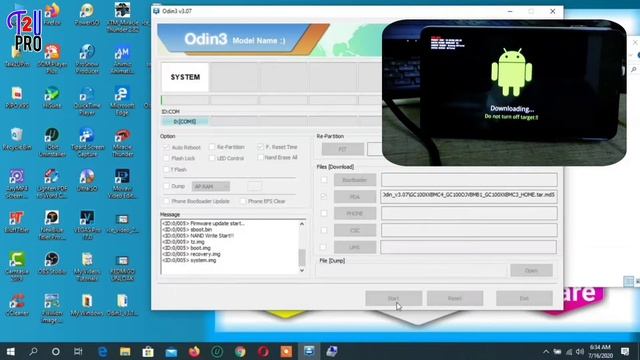
Task: Tick the checkbox beside CSC
Action: coord(324,230)
